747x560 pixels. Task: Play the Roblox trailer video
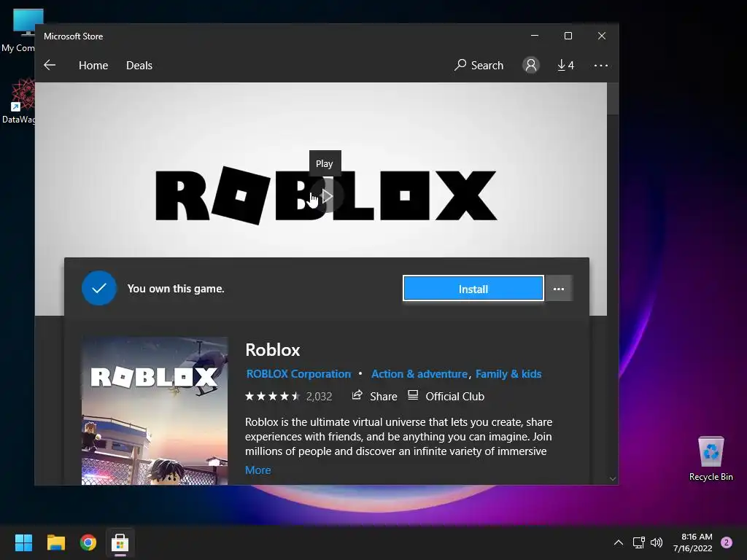coord(326,195)
